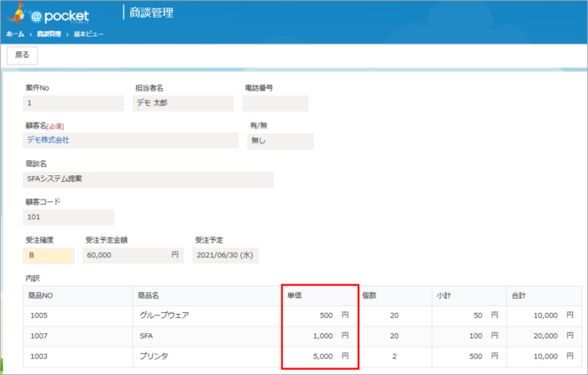Click the @pocket kangaroo logo
This screenshot has width=588, height=375.
(48, 14)
